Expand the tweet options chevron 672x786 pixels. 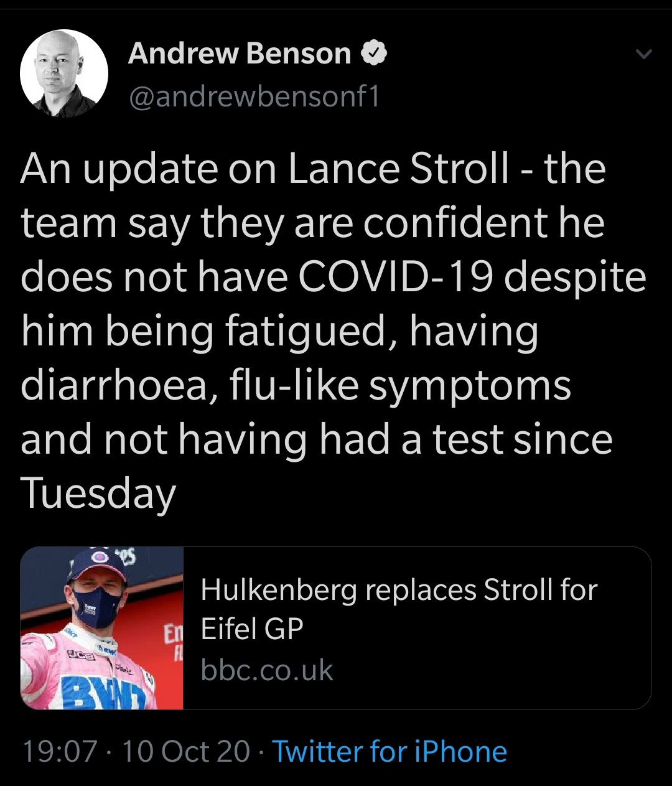[x=643, y=55]
